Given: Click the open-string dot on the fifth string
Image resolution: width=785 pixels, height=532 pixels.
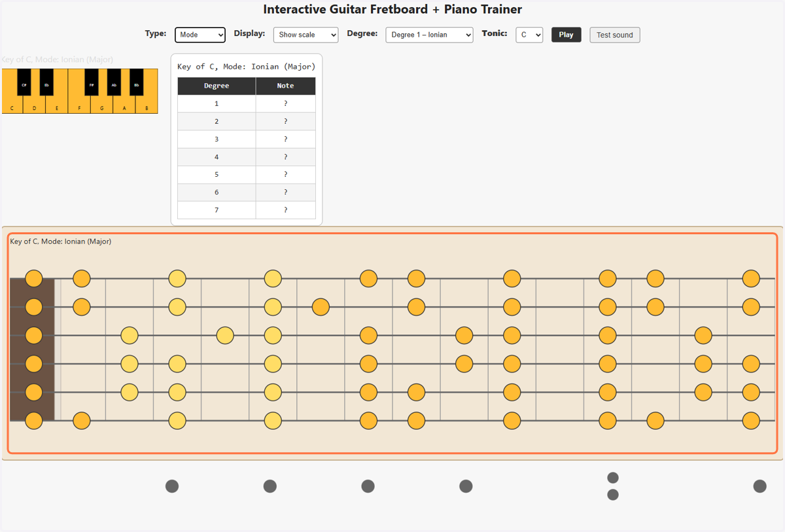Looking at the screenshot, I should 33,392.
